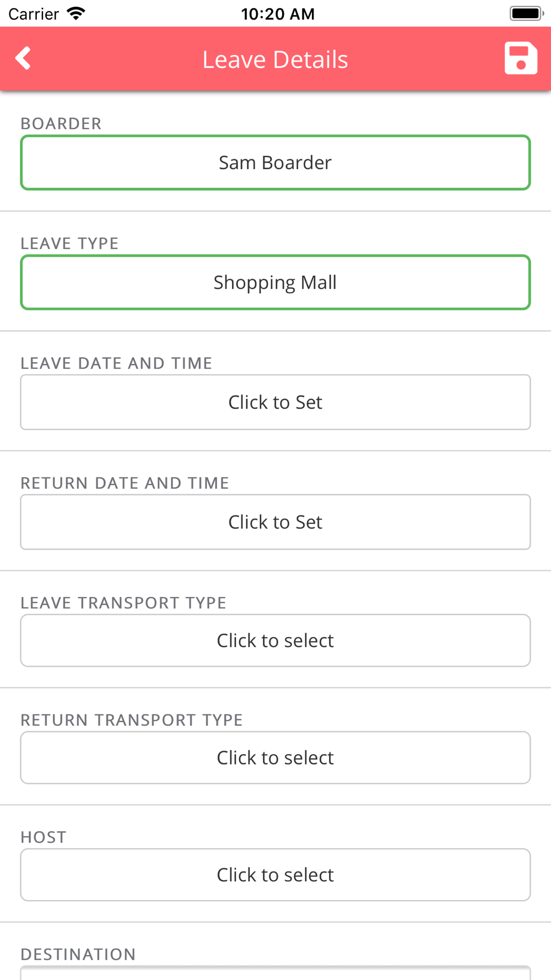This screenshot has height=980, width=551.
Task: Tap the battery indicator icon
Action: click(x=526, y=13)
